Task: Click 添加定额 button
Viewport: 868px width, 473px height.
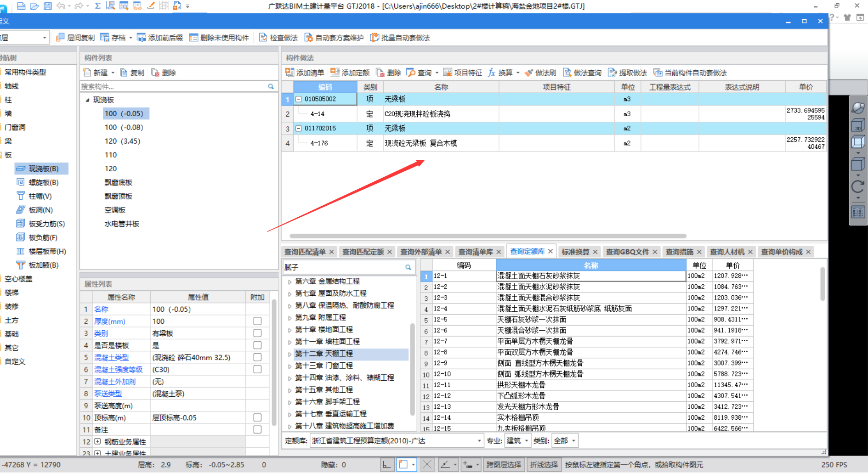Action: (350, 73)
